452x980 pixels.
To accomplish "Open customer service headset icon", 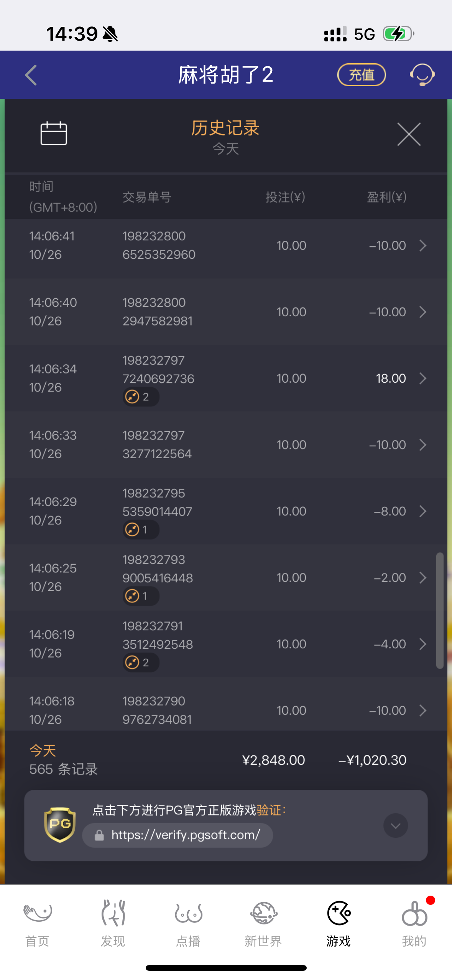I will [x=422, y=75].
